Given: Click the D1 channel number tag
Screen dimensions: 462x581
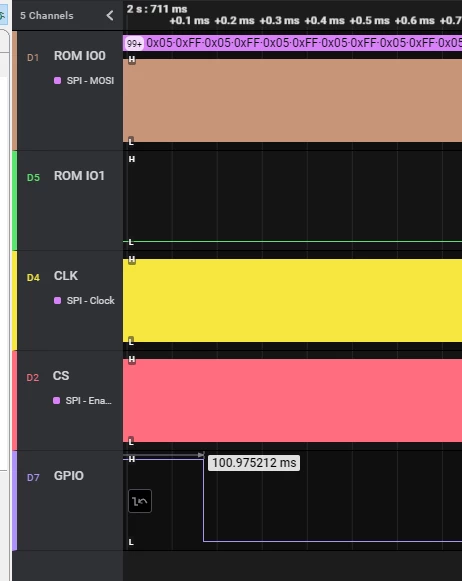Looking at the screenshot, I should (33, 57).
